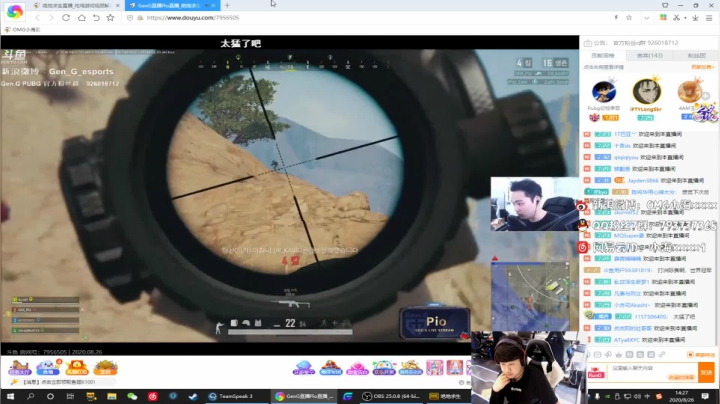Click the Douyu logo on video
This screenshot has height=404, width=720.
(x=14, y=57)
